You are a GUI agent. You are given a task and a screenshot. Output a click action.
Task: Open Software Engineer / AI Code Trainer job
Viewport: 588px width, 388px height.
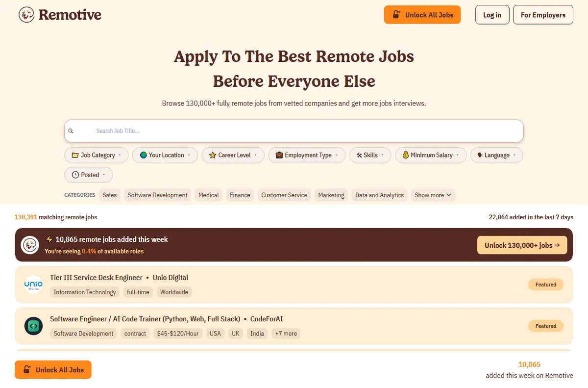145,319
